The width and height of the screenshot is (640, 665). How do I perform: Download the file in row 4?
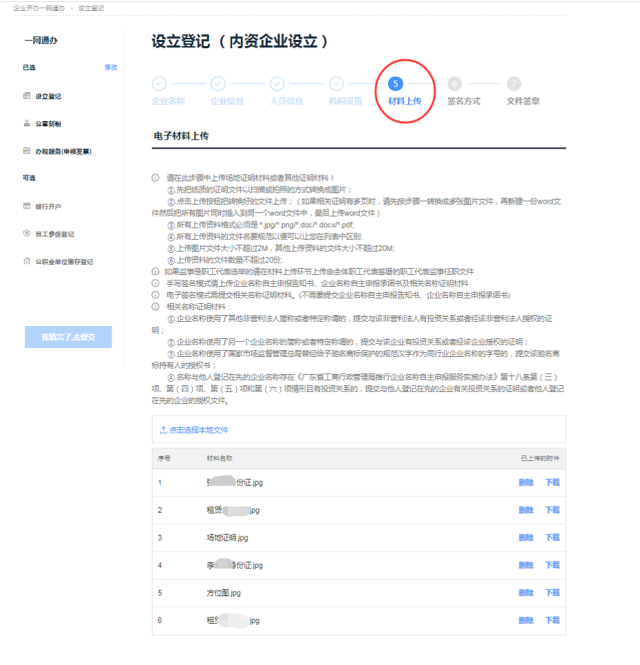click(x=552, y=565)
